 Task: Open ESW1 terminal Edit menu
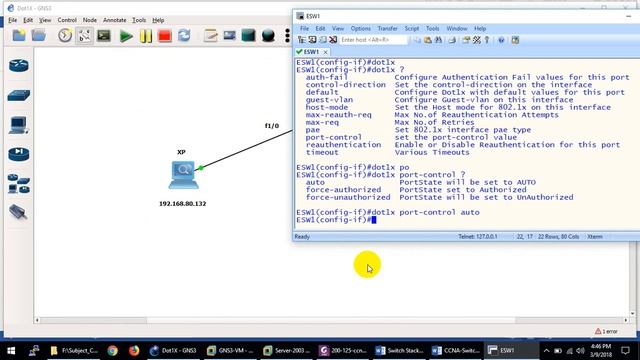(320, 29)
